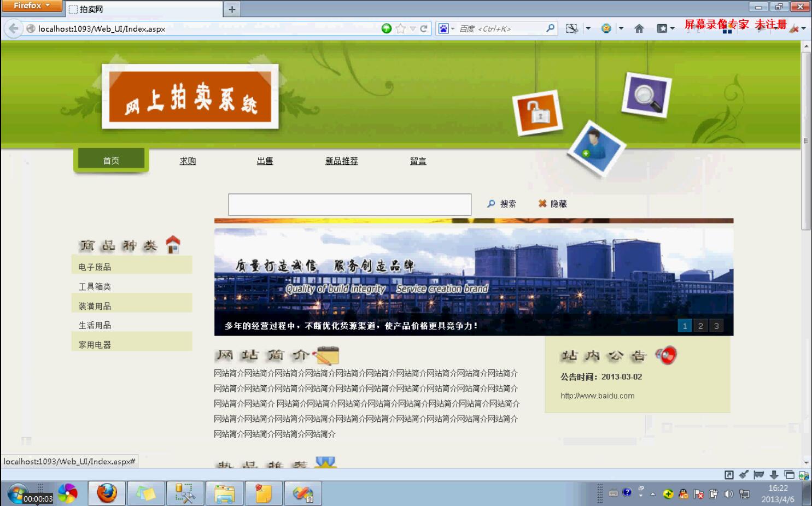Click the 公告时间: 2013-03-02 text

coord(601,376)
